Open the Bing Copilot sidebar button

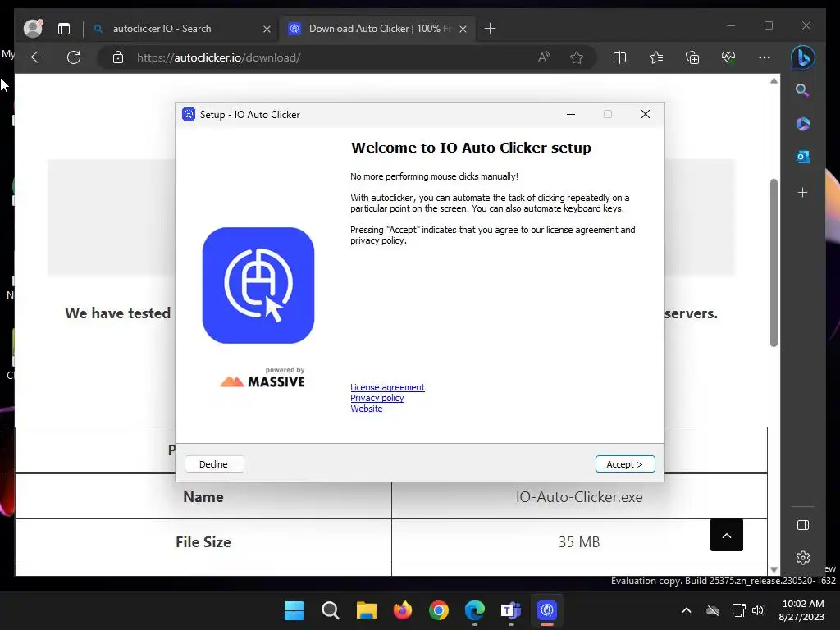coord(802,57)
